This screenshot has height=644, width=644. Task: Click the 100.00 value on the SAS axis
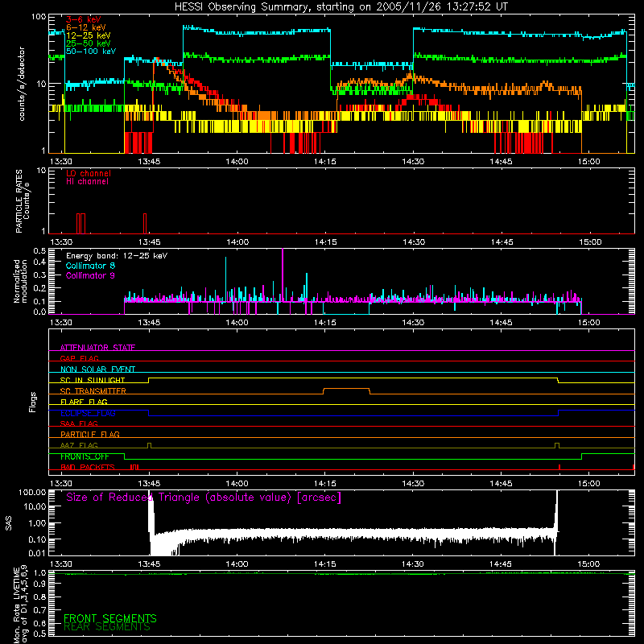click(32, 492)
